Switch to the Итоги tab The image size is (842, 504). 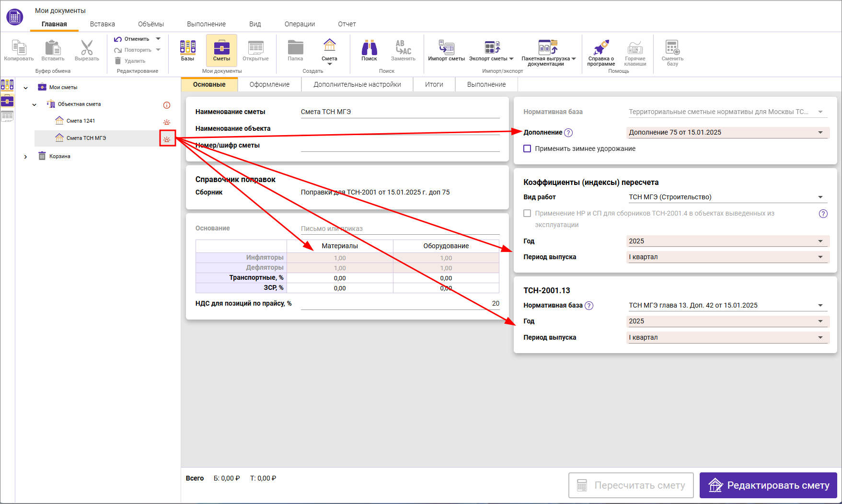(434, 84)
